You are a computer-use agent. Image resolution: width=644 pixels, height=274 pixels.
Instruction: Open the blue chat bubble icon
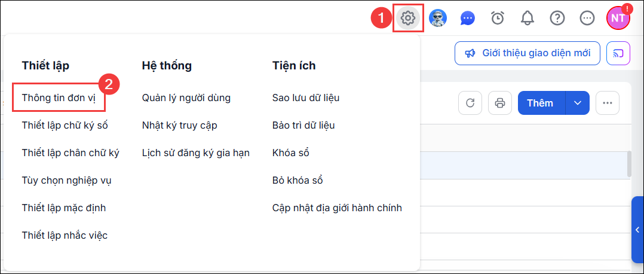[x=468, y=18]
